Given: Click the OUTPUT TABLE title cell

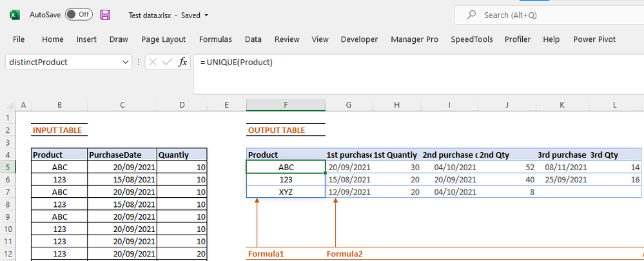Looking at the screenshot, I should pyautogui.click(x=286, y=130).
